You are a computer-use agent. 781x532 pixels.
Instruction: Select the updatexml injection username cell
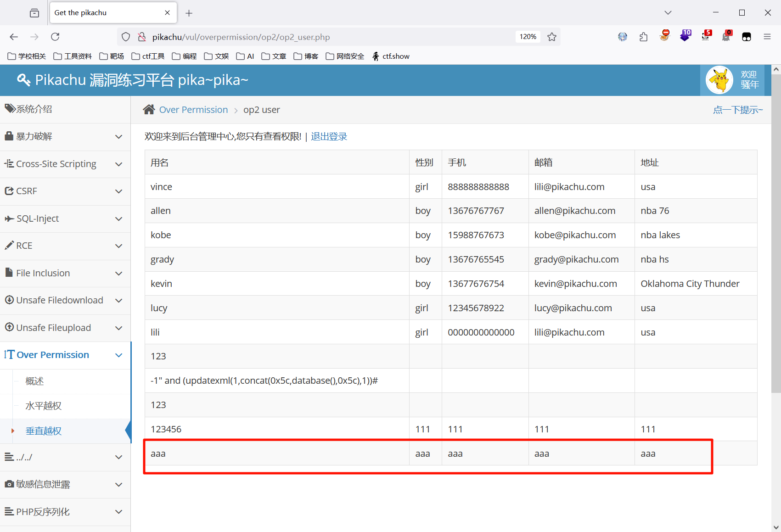(277, 381)
